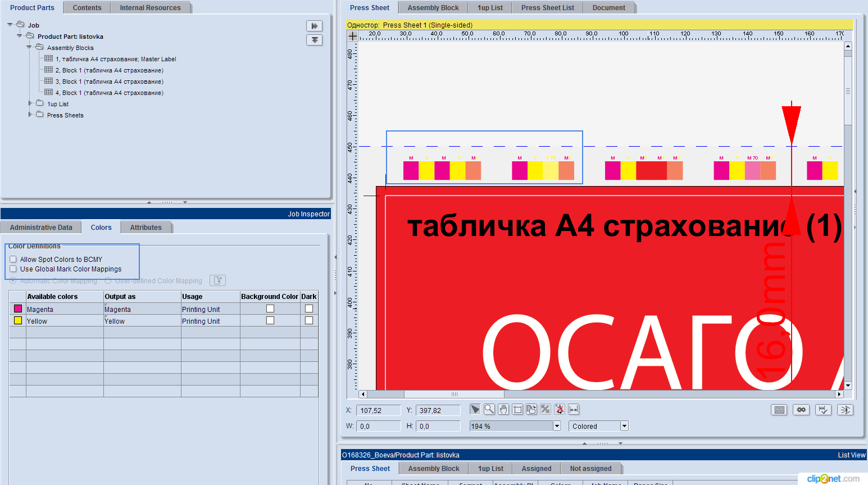Select the arrow selection tool
The height and width of the screenshot is (485, 868).
coord(475,410)
